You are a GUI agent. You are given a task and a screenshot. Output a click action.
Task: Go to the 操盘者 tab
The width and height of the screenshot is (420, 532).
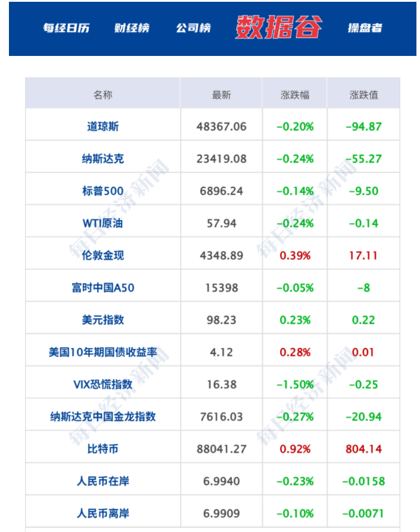[365, 28]
